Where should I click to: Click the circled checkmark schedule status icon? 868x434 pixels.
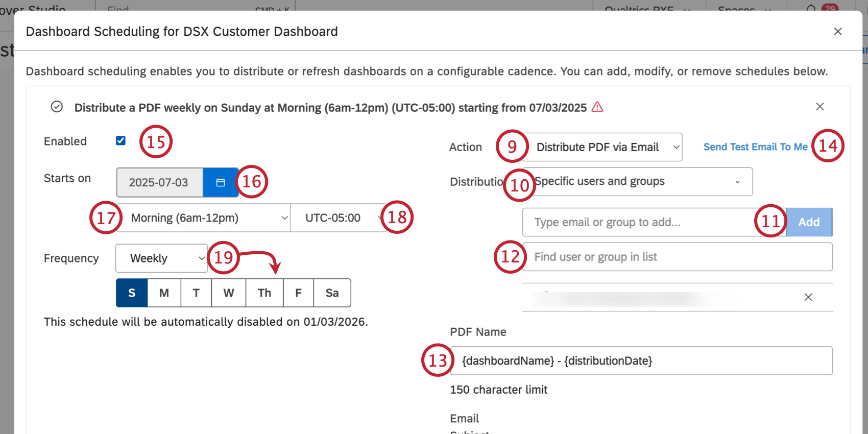pyautogui.click(x=57, y=107)
